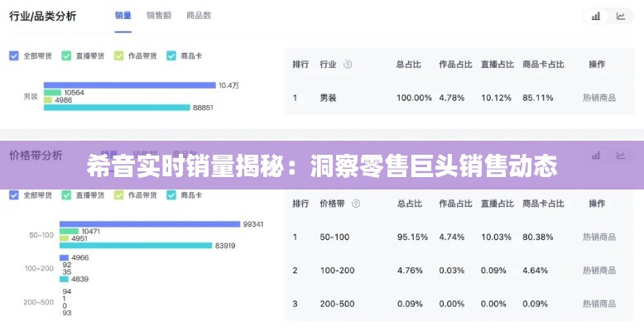Open help icon next to 价格带 header

tap(356, 204)
